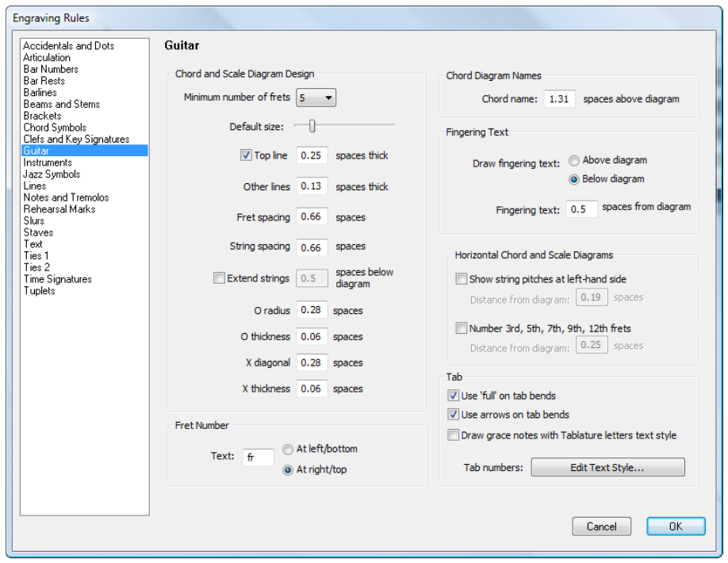
Task: Check Number 3rd, 5th, 7th, 9th, 12th frets
Action: [x=462, y=328]
